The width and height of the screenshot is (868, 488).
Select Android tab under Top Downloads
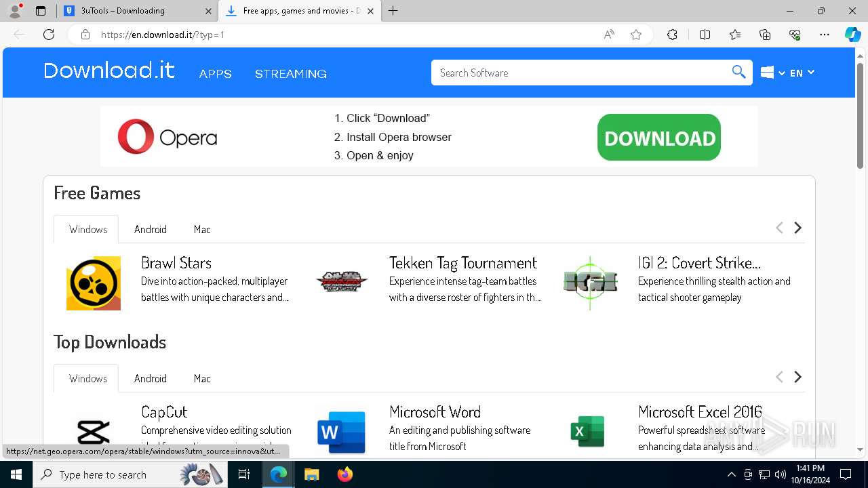click(151, 378)
